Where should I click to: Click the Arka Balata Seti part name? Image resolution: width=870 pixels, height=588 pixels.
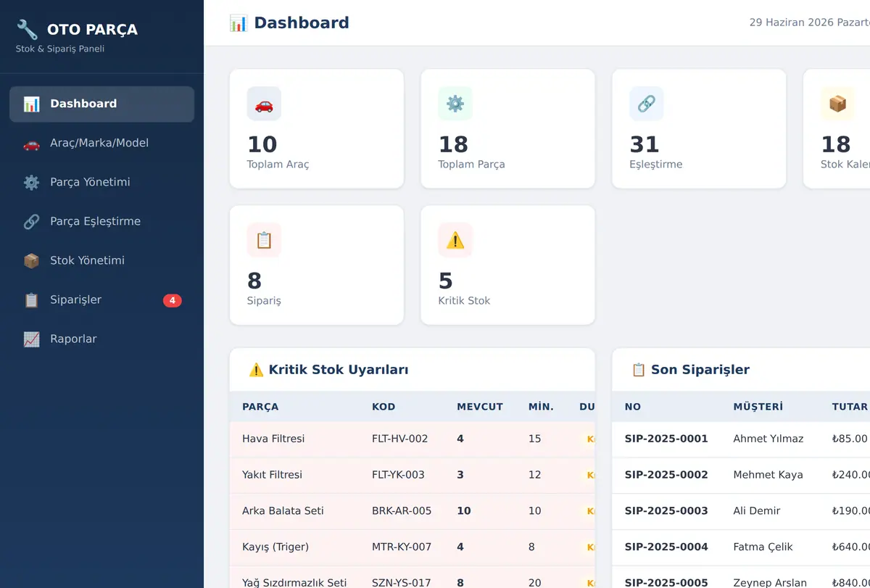283,510
